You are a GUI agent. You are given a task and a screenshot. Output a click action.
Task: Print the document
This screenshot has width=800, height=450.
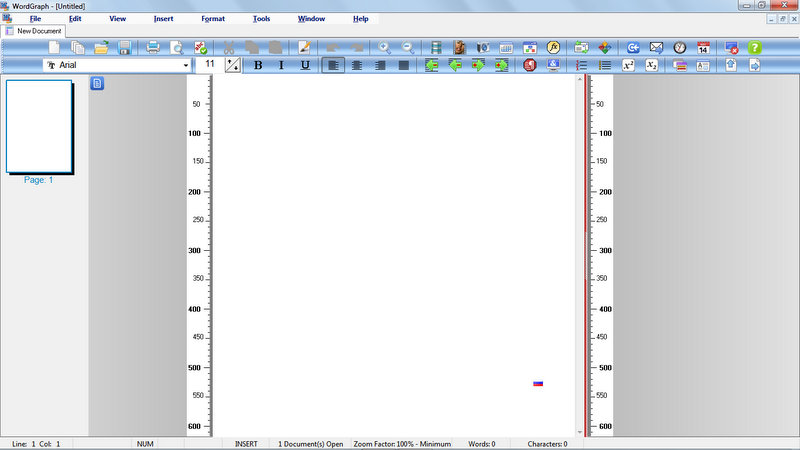point(153,47)
